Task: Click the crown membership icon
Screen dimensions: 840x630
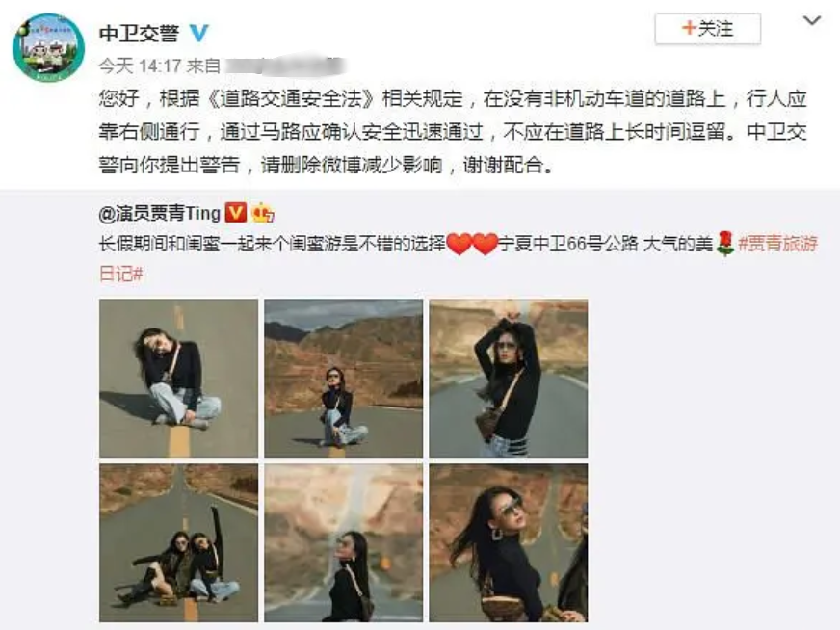Action: click(x=262, y=213)
